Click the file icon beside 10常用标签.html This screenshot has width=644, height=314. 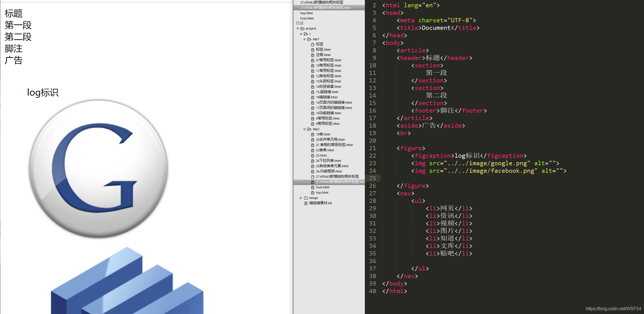coord(313,65)
